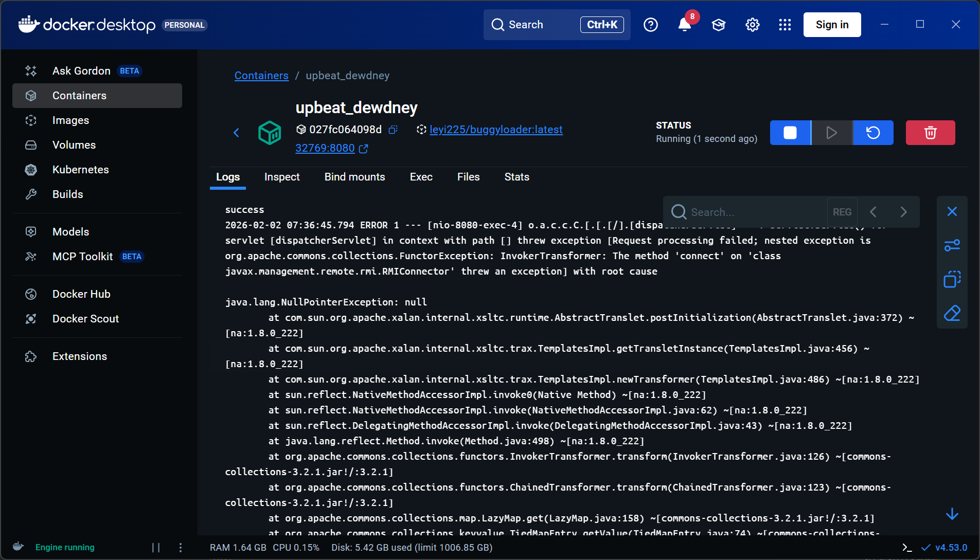Pause the Docker engine

tap(156, 548)
